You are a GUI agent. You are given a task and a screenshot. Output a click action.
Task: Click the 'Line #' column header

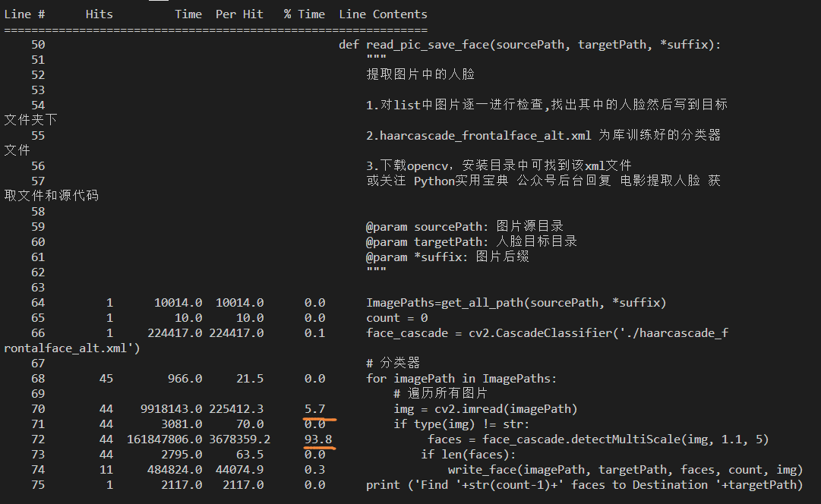[24, 14]
